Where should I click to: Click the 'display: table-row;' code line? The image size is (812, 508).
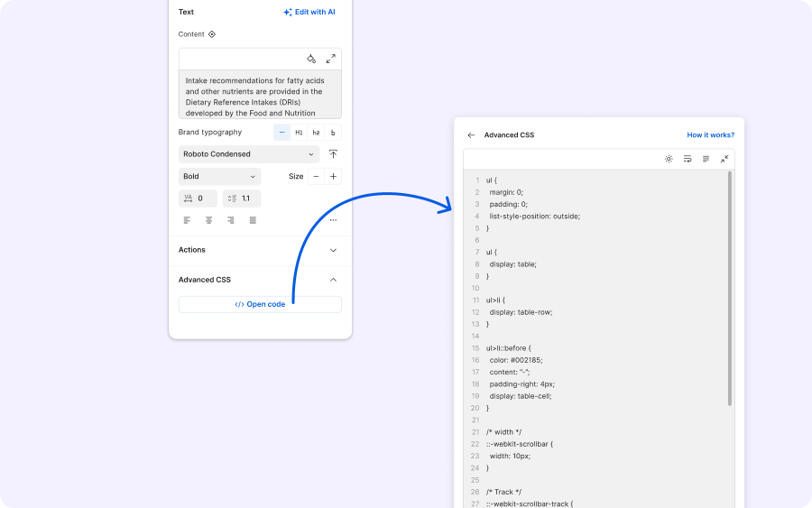click(x=521, y=312)
